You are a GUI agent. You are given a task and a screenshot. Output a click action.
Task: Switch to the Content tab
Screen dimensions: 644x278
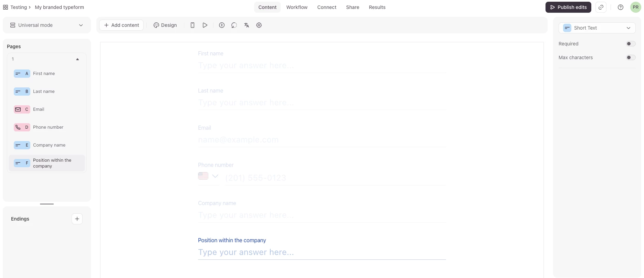(x=267, y=7)
